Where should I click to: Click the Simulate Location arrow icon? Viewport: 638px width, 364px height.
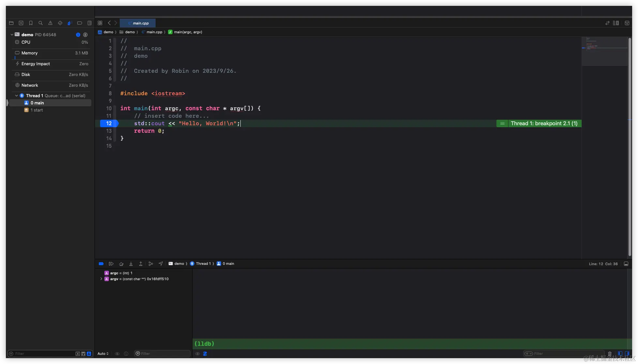pos(160,264)
